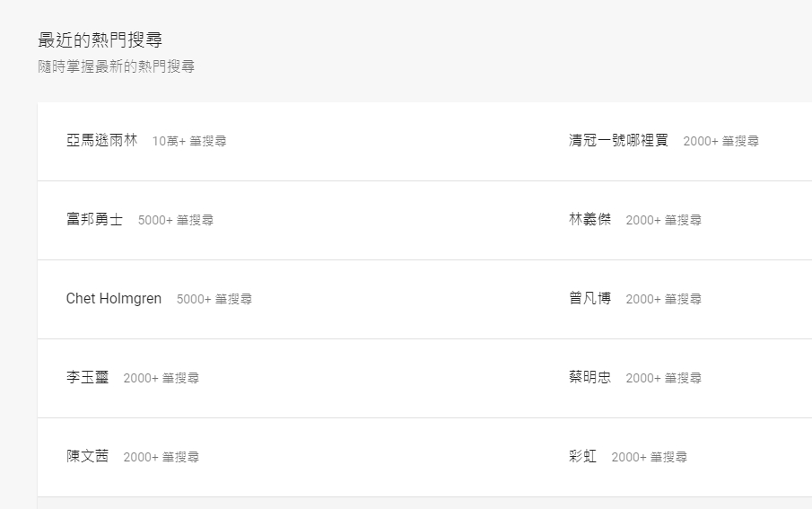Open the 林義傑 search trend

pos(589,220)
